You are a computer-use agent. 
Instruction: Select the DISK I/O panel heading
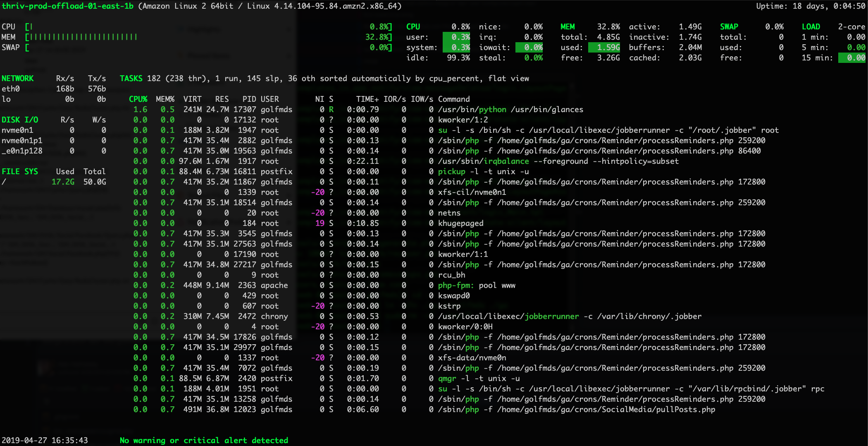coord(20,120)
